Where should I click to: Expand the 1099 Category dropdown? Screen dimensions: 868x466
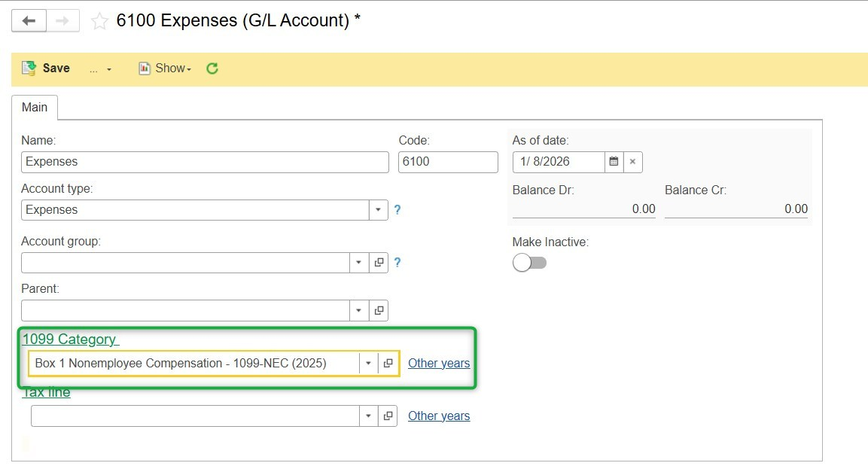point(368,363)
